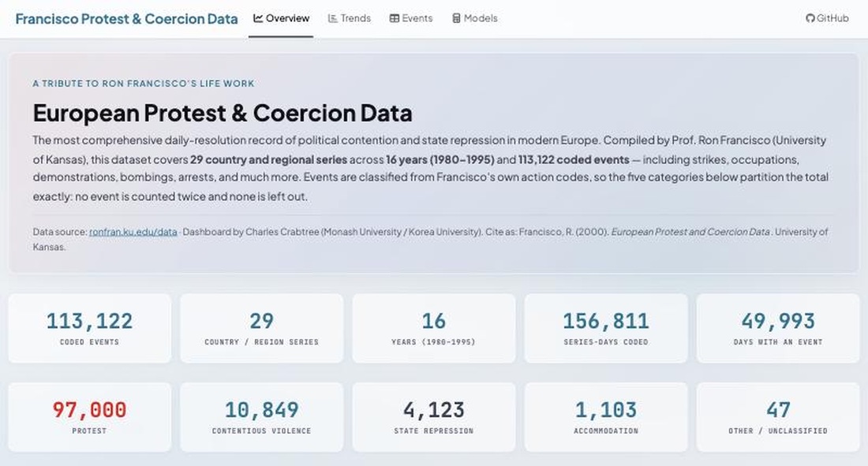This screenshot has width=868, height=466.
Task: Click the 113,122 Coded Events card
Action: pyautogui.click(x=90, y=328)
